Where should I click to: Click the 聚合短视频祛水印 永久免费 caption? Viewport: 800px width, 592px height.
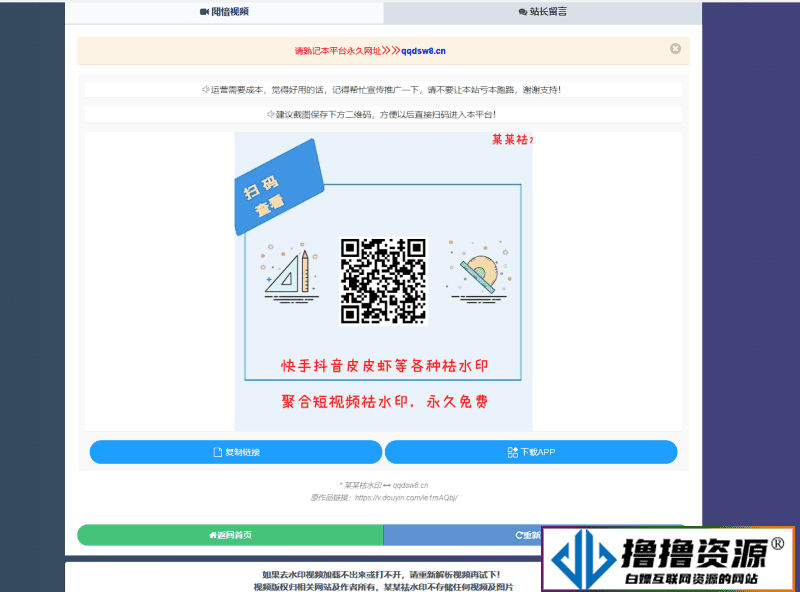tap(384, 402)
